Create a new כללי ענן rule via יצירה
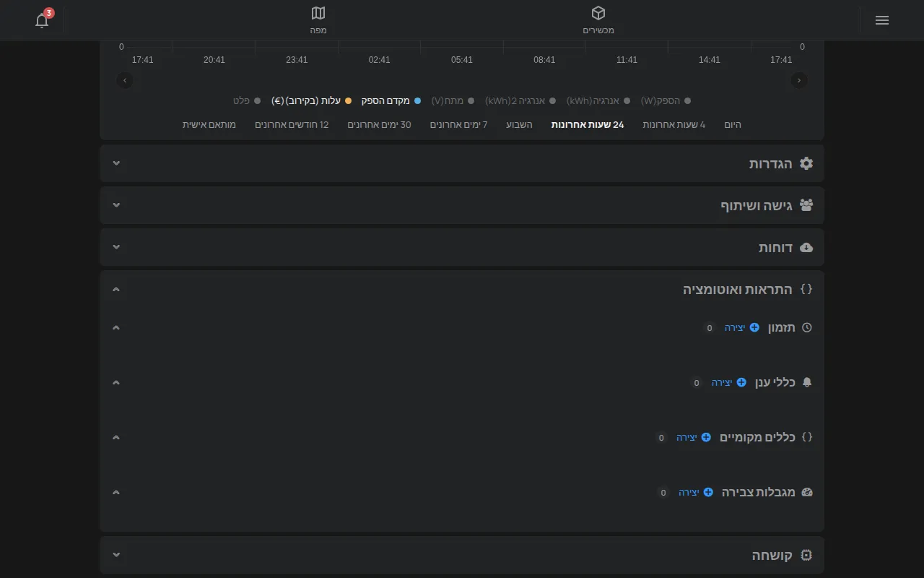The height and width of the screenshot is (578, 924). click(729, 382)
